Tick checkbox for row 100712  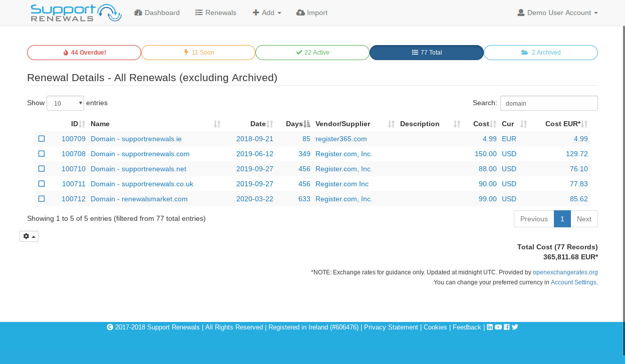pos(42,199)
